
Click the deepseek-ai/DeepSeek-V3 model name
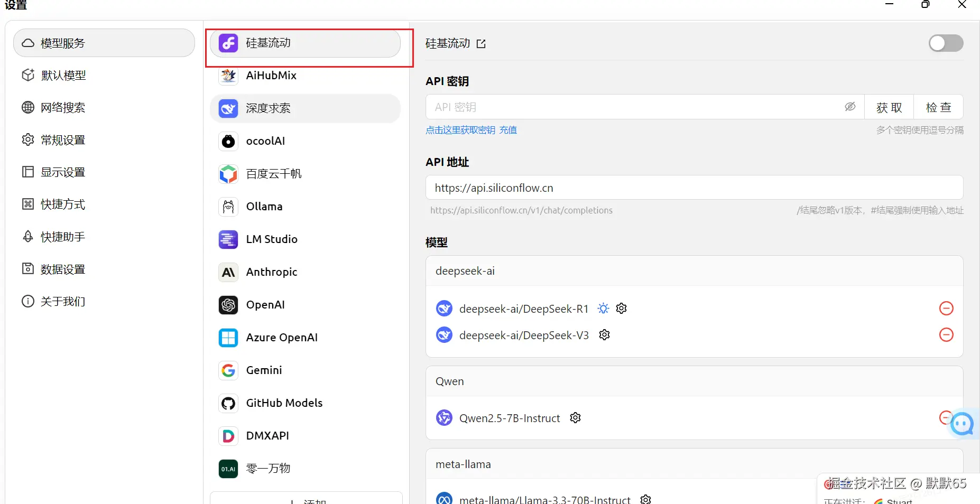[x=524, y=335]
